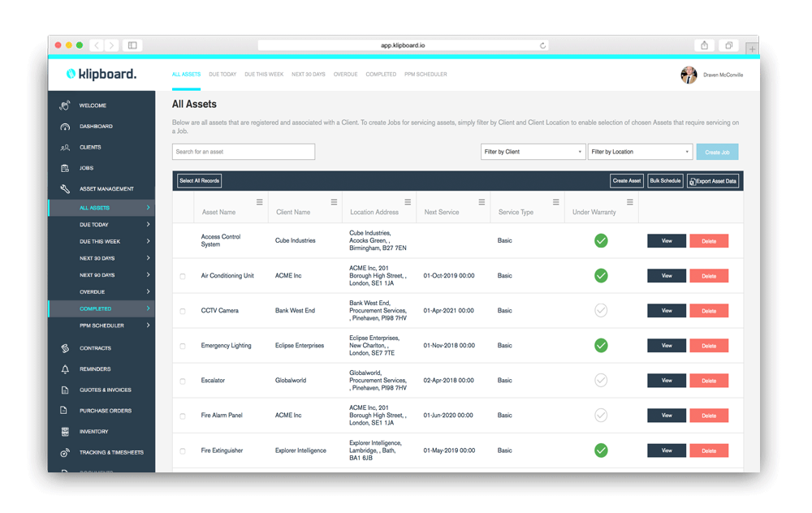Open Dashboard via its gauge icon
Screen dimensions: 812x513
[65, 127]
